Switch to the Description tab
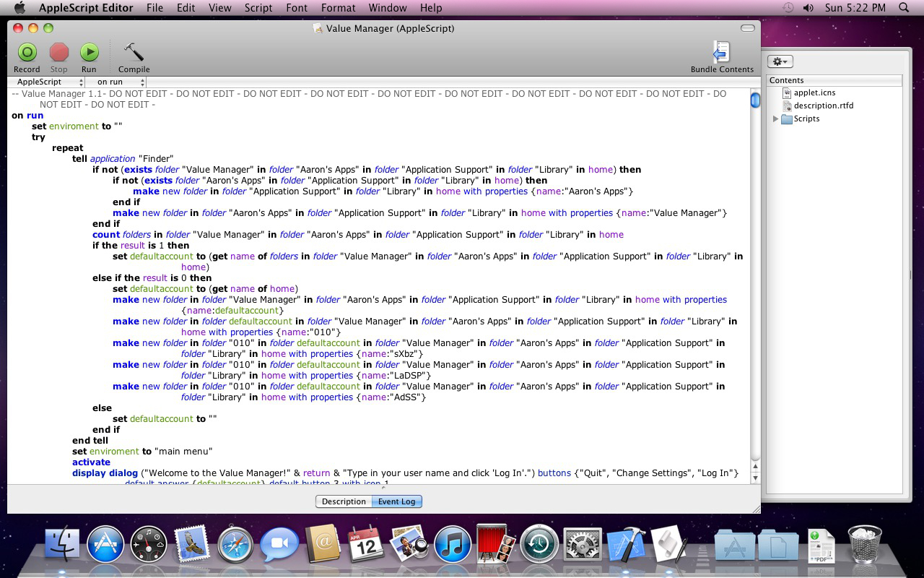The image size is (924, 578). [x=344, y=501]
